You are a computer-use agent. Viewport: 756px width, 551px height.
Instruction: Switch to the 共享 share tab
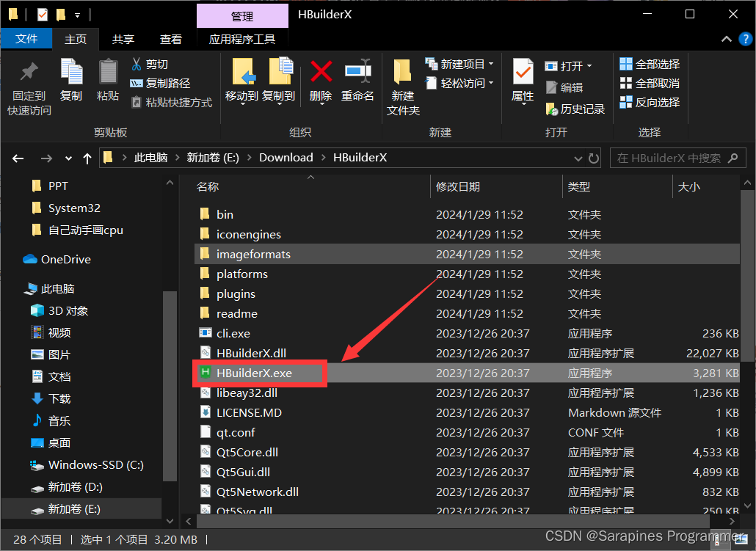click(x=123, y=39)
